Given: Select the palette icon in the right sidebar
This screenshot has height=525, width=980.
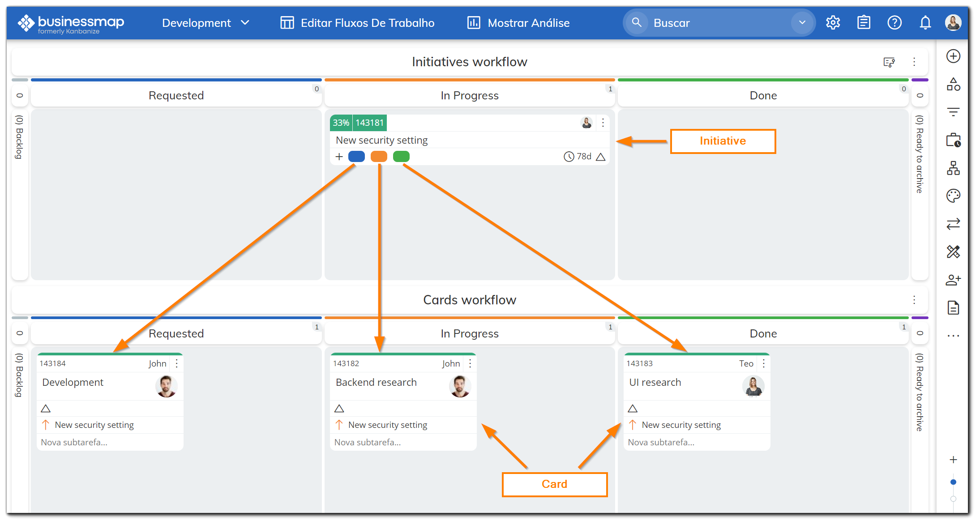Looking at the screenshot, I should click(x=953, y=196).
